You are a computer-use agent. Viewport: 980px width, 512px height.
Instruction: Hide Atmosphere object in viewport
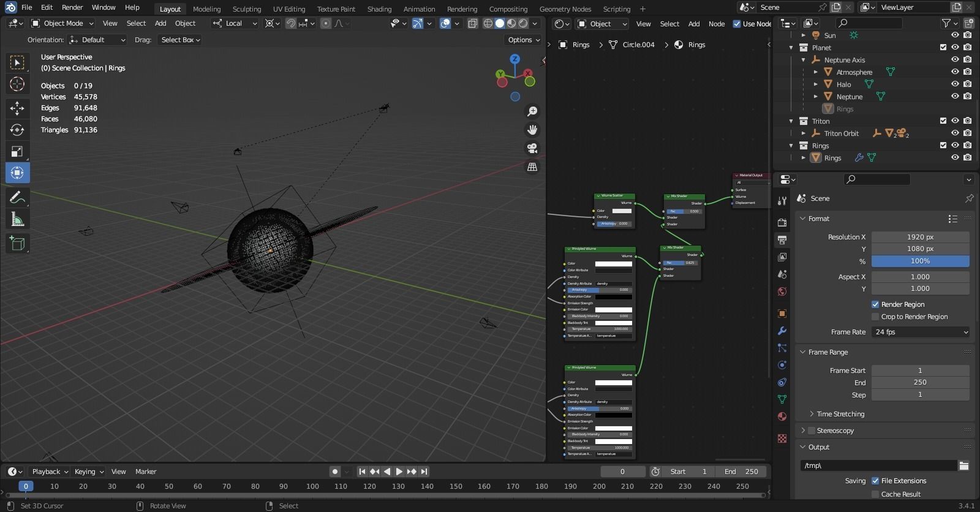point(955,72)
